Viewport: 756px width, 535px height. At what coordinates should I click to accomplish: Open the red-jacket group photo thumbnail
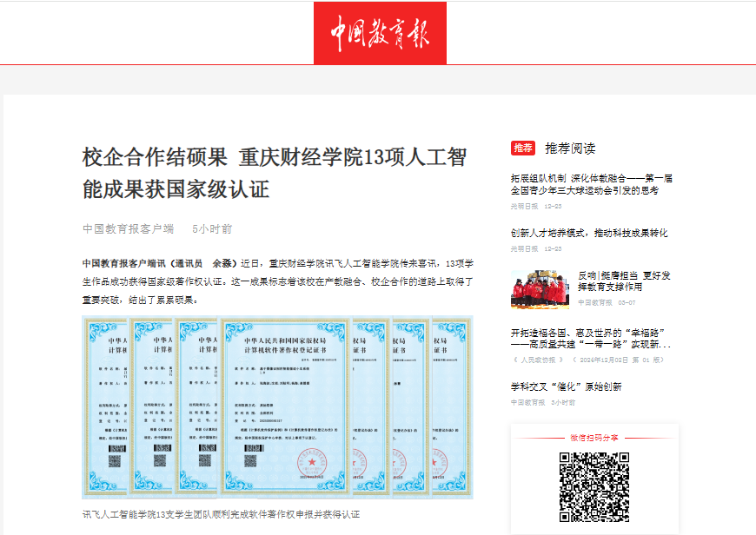pos(540,288)
